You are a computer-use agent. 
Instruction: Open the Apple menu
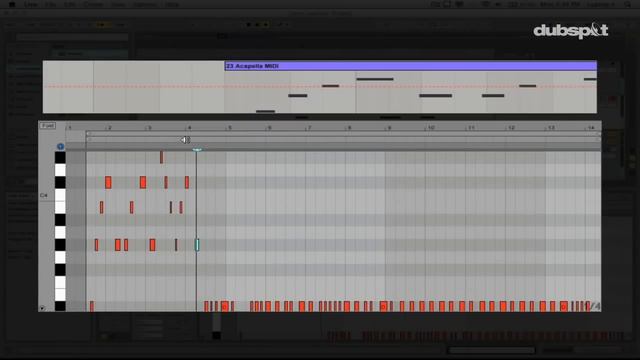click(x=11, y=4)
